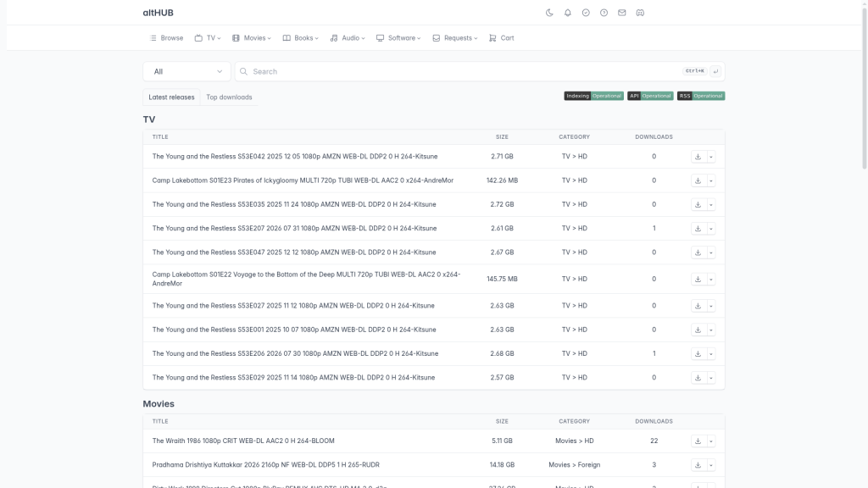Click the RSS Operational status badge

[x=701, y=96]
